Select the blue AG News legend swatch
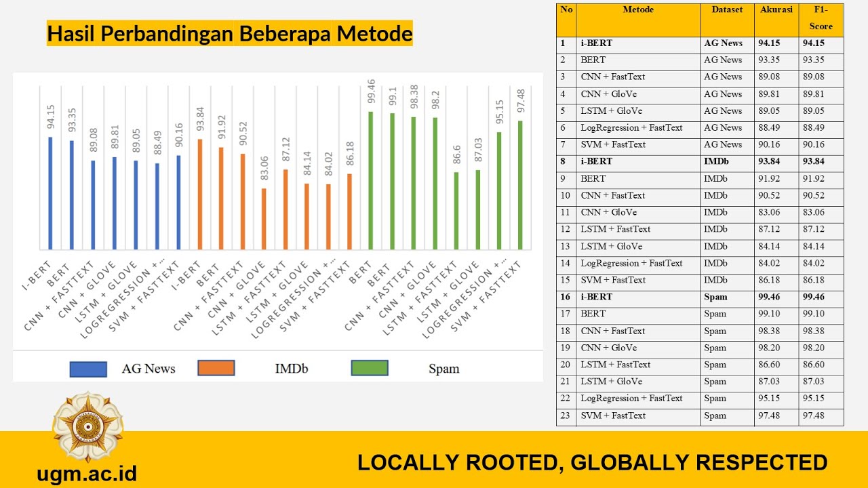The width and height of the screenshot is (868, 488). (88, 369)
